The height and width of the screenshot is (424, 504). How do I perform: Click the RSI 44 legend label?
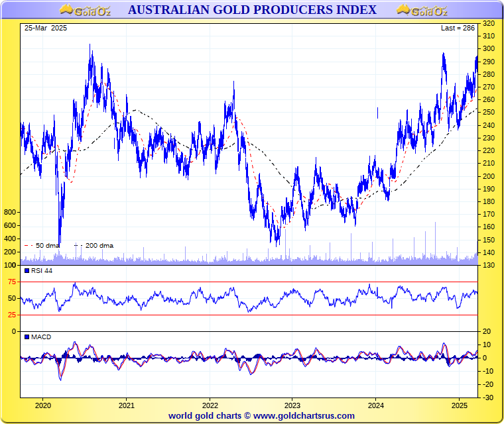pyautogui.click(x=42, y=271)
